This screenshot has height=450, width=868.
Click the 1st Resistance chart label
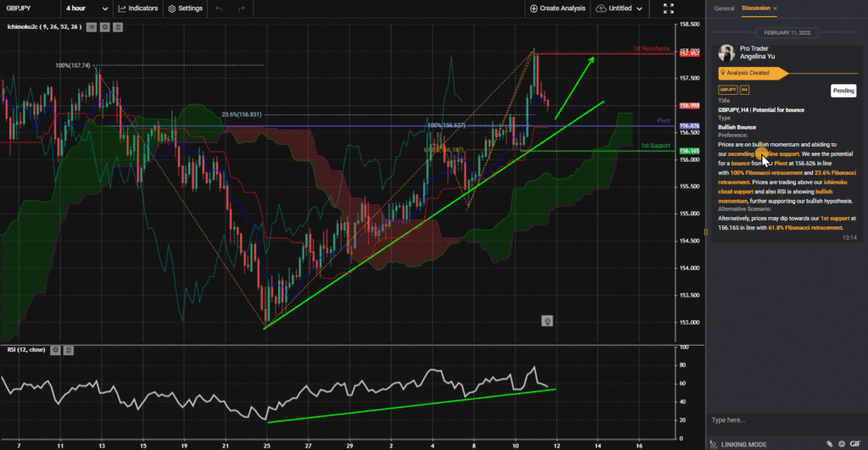651,48
